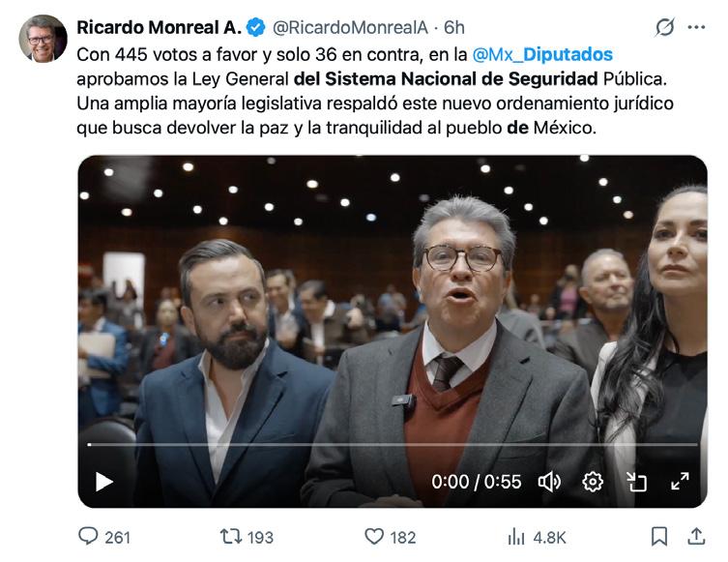This screenshot has height=562, width=728.
Task: Bookmark this tweet
Action: 658,537
